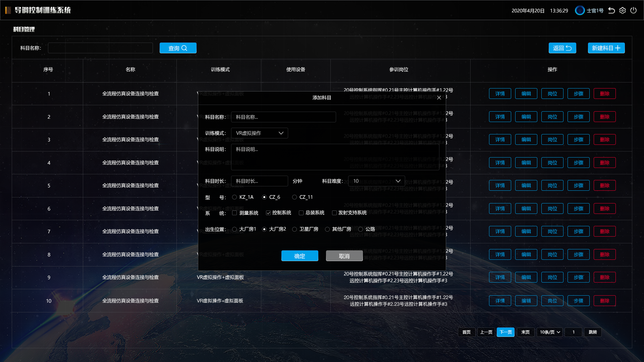Open settings gear icon in header
Image resolution: width=644 pixels, height=362 pixels.
pyautogui.click(x=623, y=10)
